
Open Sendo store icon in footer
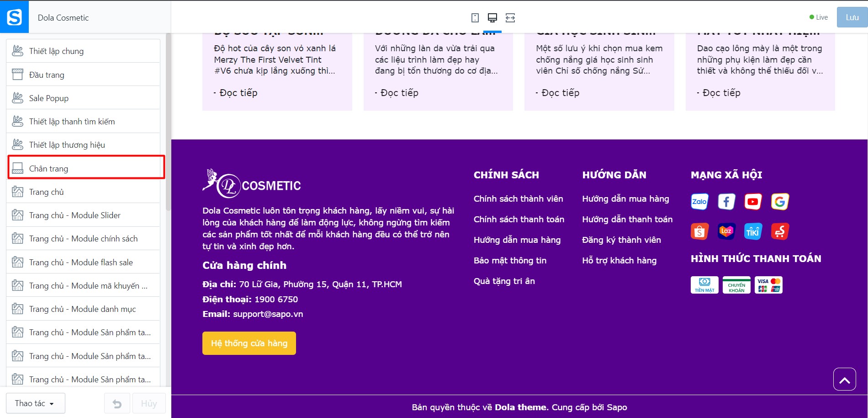click(780, 231)
